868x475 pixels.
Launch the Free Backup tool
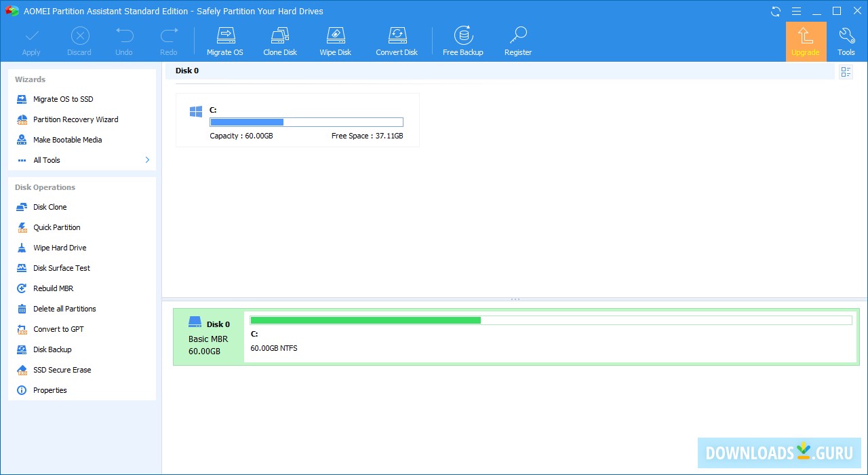click(x=462, y=40)
